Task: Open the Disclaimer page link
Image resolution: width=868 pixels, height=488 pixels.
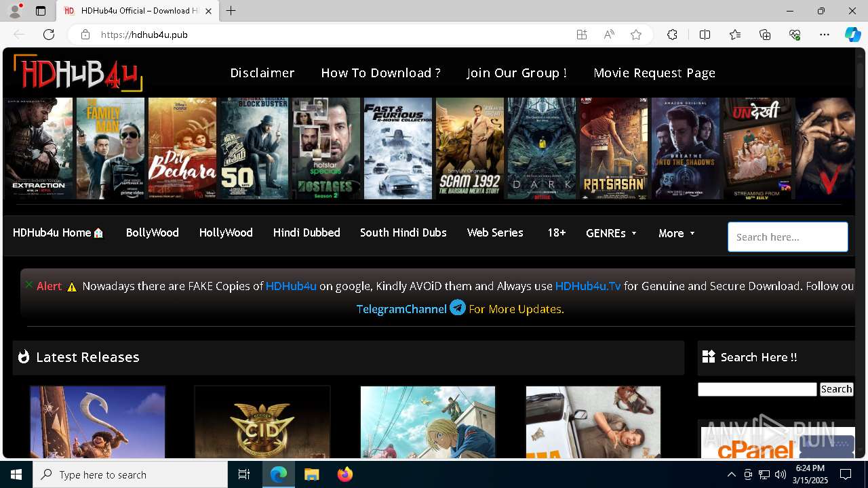Action: pyautogui.click(x=262, y=73)
